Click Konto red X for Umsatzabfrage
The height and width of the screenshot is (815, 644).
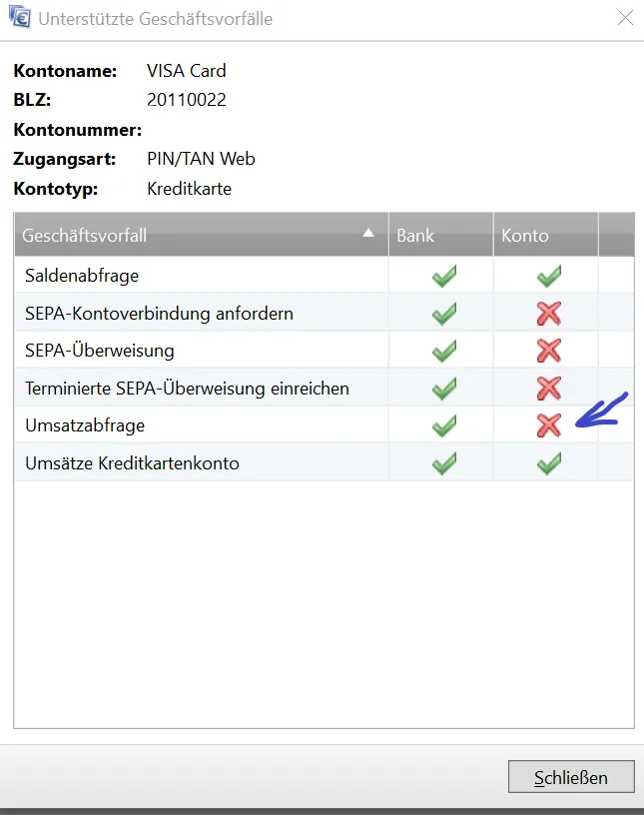548,425
